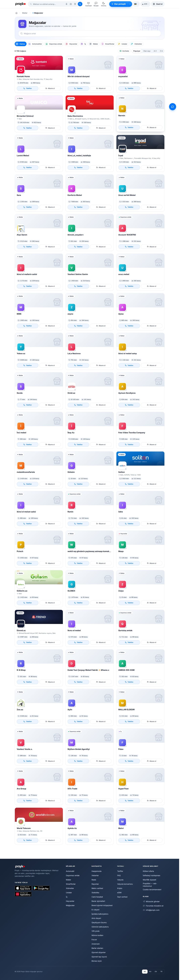Filter stores by Daşınmaz əmlak category
The image size is (181, 980).
(x=54, y=44)
